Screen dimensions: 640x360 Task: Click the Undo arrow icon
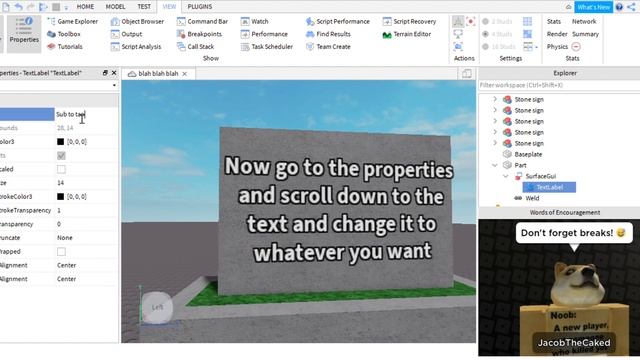tap(18, 7)
